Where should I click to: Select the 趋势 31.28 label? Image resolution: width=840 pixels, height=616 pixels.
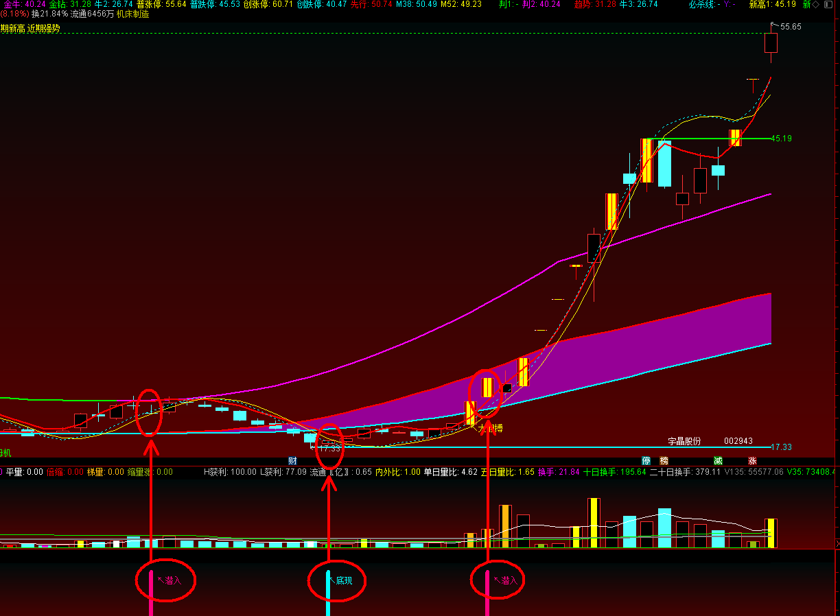pos(595,4)
